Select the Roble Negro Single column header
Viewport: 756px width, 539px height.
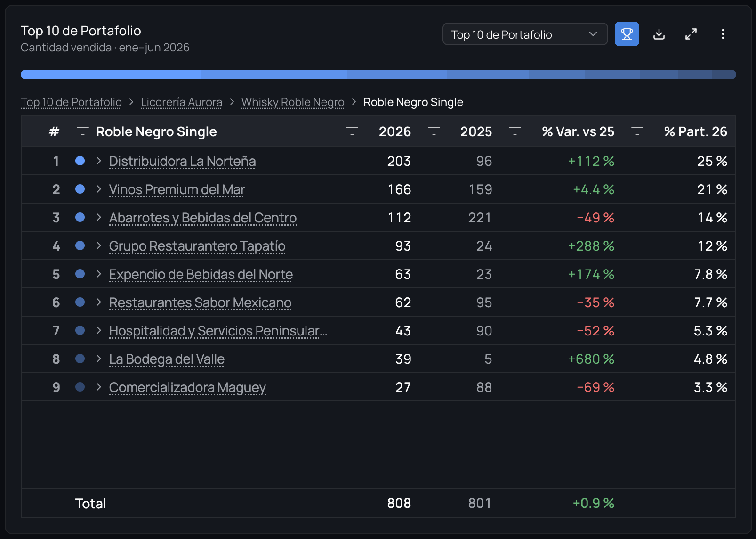click(156, 131)
